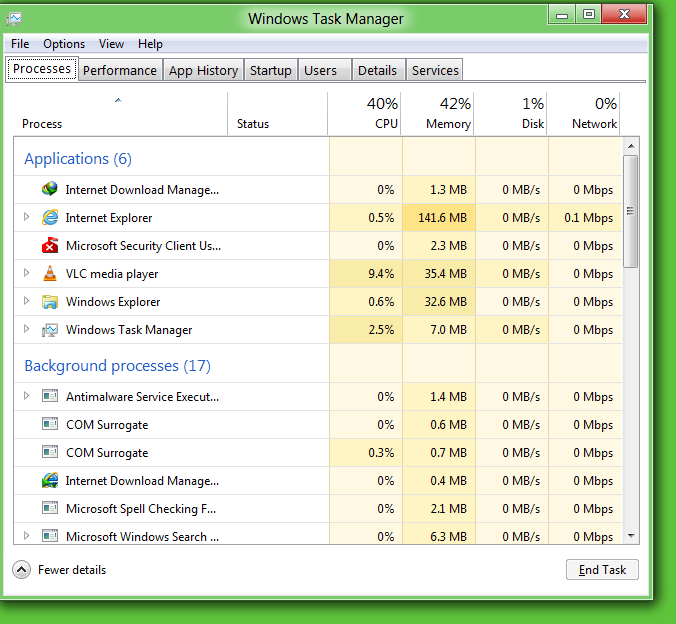
Task: Click the End Task button
Action: (602, 570)
